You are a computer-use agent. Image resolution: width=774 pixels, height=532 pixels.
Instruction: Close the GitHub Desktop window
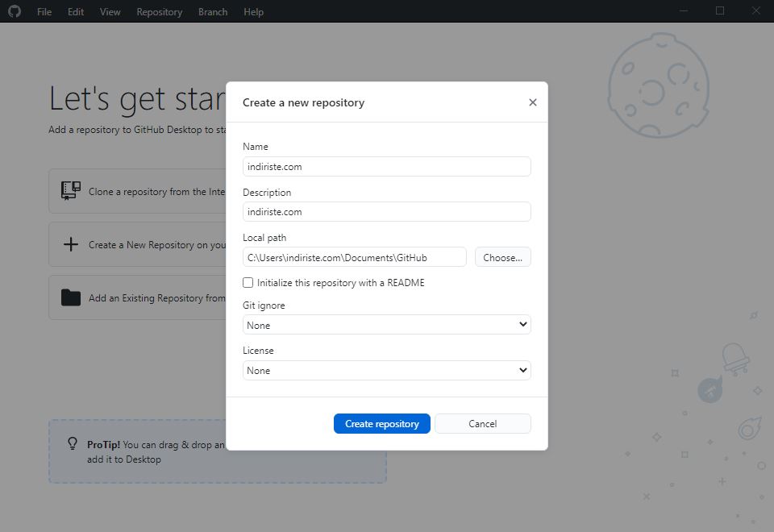tap(755, 10)
